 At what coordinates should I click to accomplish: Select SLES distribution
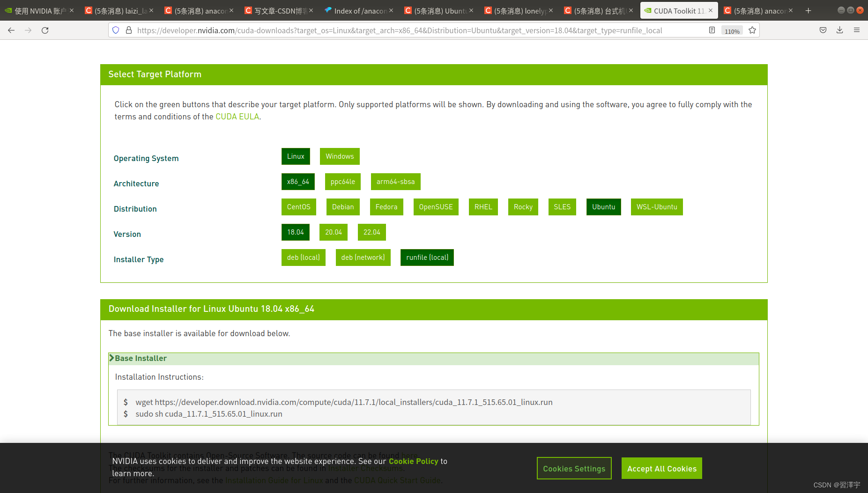pyautogui.click(x=562, y=207)
